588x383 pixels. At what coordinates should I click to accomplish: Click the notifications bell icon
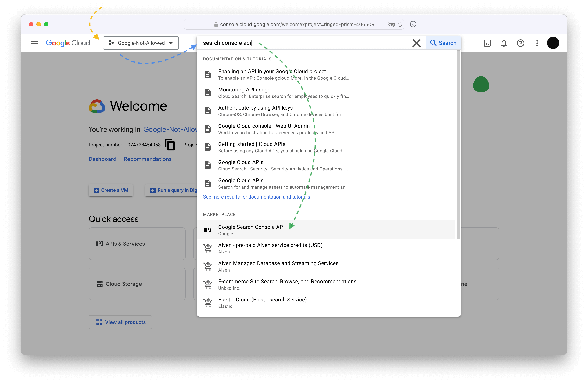coord(503,43)
